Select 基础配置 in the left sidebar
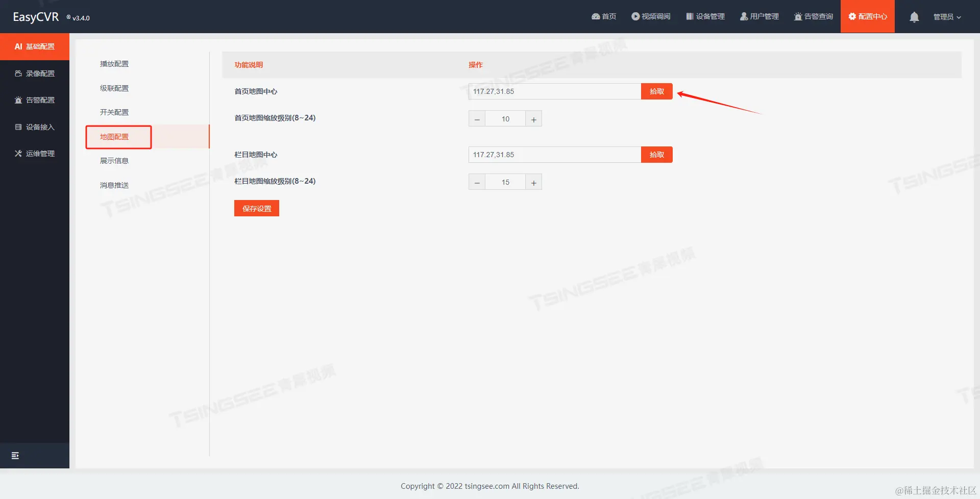This screenshot has height=499, width=980. 35,46
